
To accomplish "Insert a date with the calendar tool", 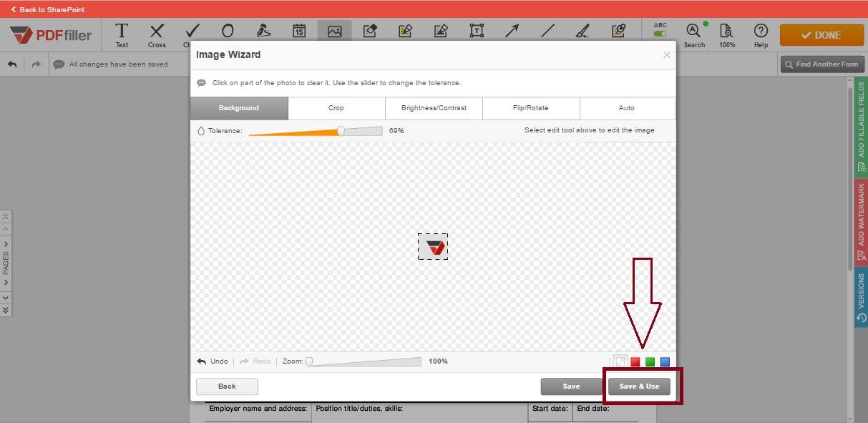I will [299, 31].
